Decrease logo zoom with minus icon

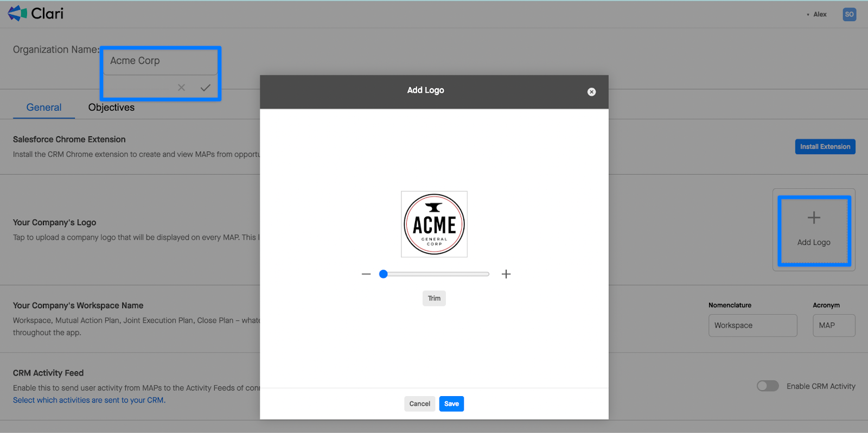366,274
